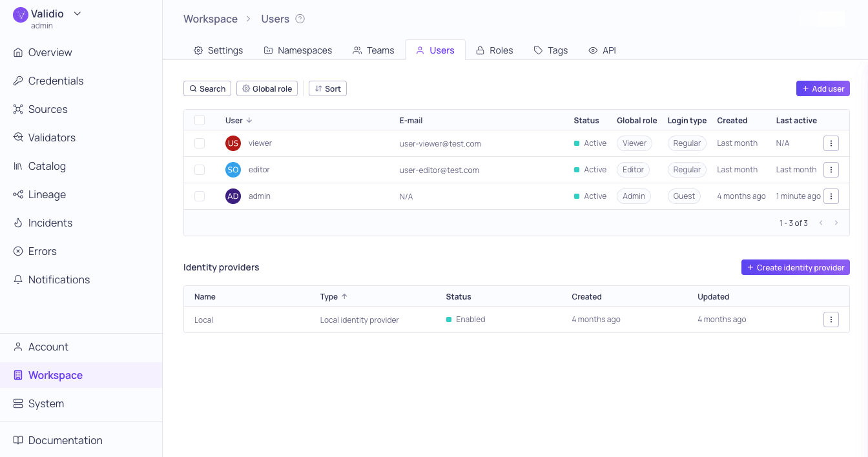Click the Created column header in users table

[732, 121]
